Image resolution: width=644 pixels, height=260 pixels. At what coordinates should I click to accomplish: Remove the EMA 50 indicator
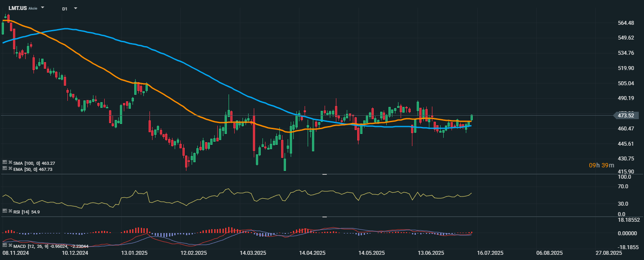(10, 168)
